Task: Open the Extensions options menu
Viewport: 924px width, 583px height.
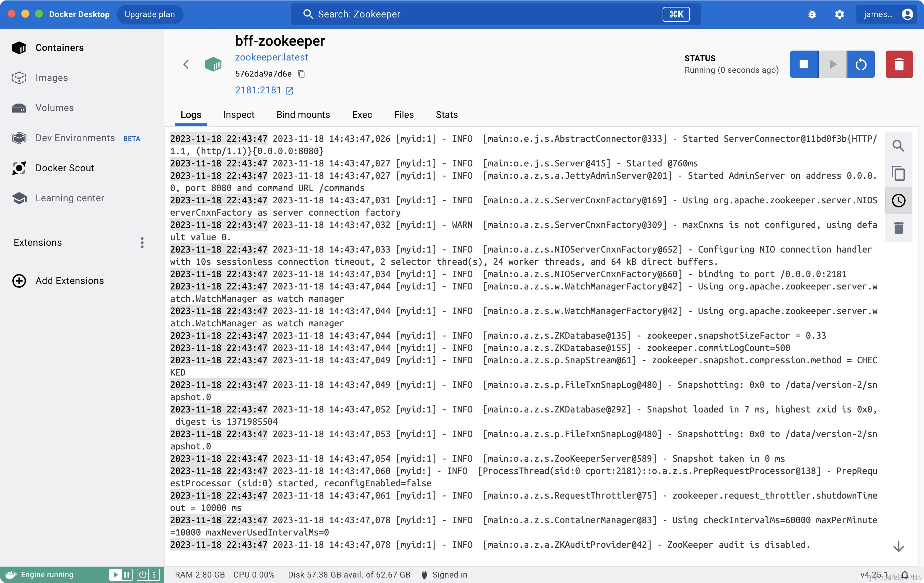Action: [141, 243]
